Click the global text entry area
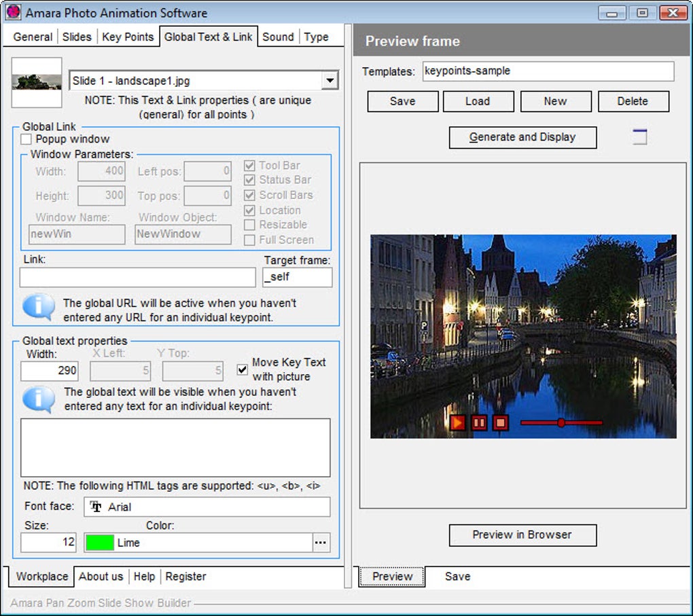This screenshot has width=693, height=616. 175,448
